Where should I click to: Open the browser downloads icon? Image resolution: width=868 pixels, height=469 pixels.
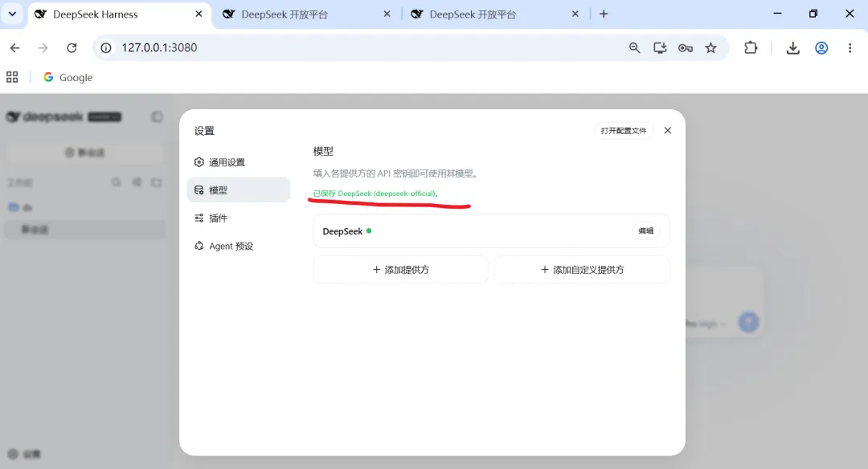792,47
